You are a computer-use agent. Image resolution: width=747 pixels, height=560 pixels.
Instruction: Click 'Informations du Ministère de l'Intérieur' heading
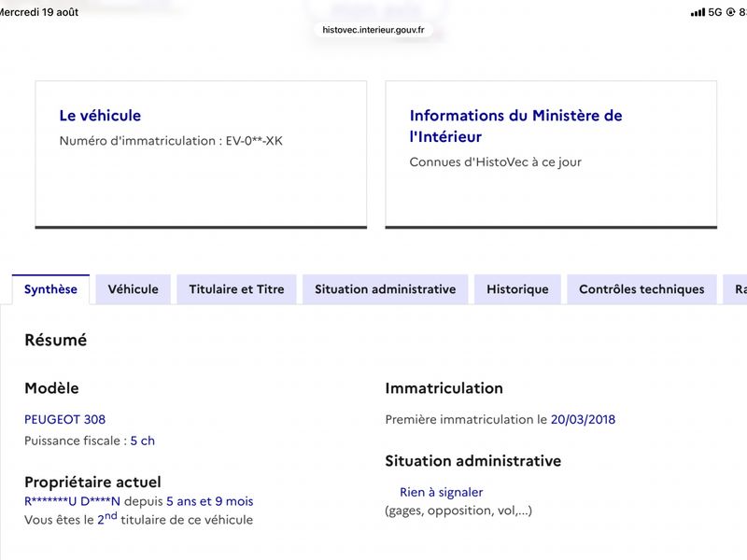click(x=515, y=126)
